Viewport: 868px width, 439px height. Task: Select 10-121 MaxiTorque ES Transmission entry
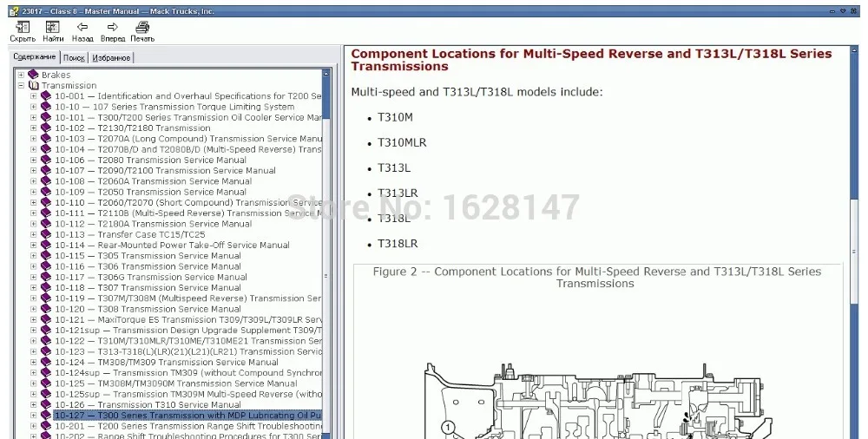188,319
